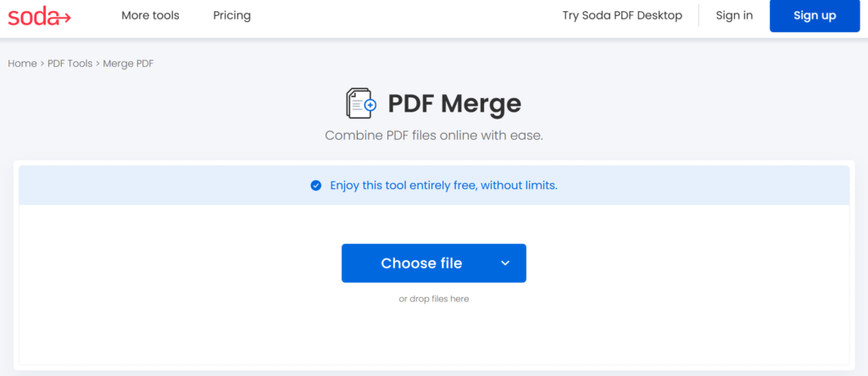
Task: Go to Home in the breadcrumb
Action: point(22,64)
